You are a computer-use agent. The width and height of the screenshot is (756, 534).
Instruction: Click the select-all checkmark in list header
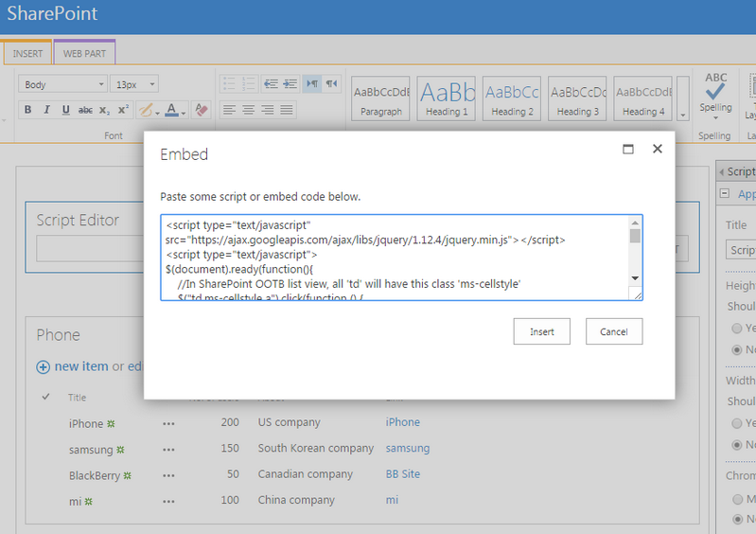[x=45, y=397]
